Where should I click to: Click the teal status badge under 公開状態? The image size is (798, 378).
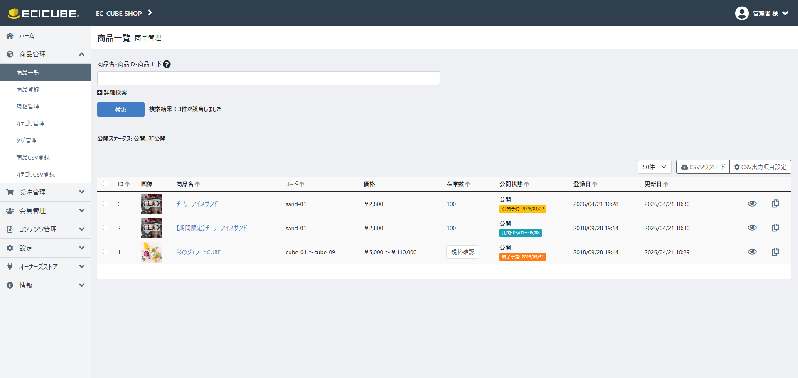[520, 232]
